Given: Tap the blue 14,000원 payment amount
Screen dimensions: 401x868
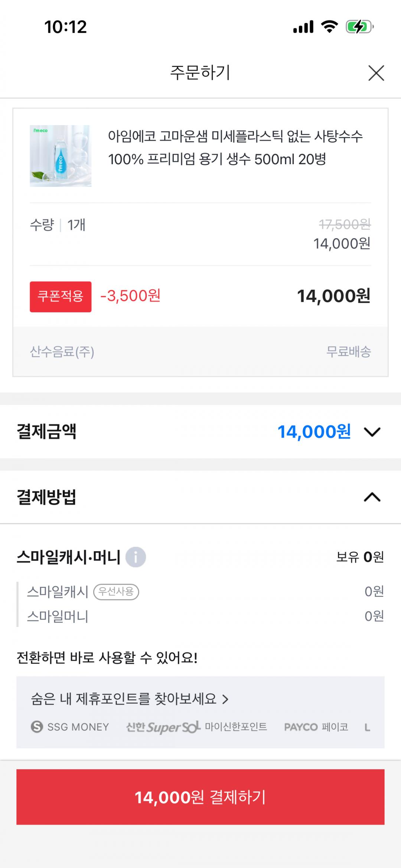Looking at the screenshot, I should coord(314,432).
